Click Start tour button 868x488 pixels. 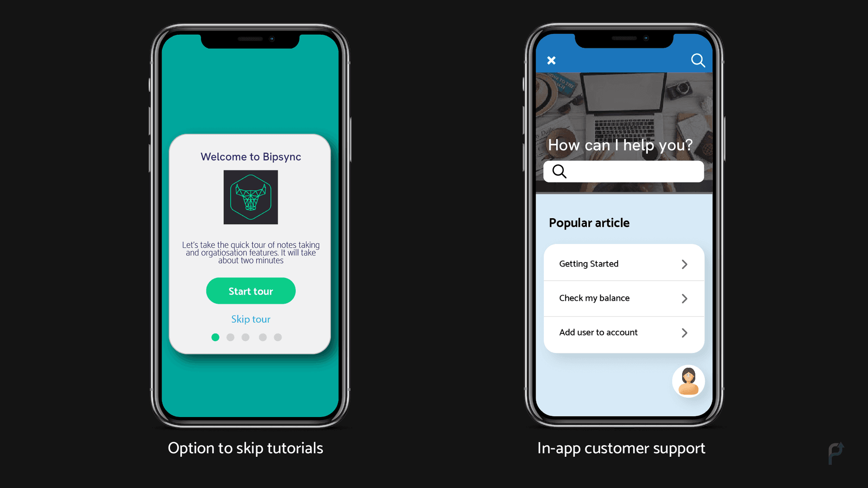[250, 291]
